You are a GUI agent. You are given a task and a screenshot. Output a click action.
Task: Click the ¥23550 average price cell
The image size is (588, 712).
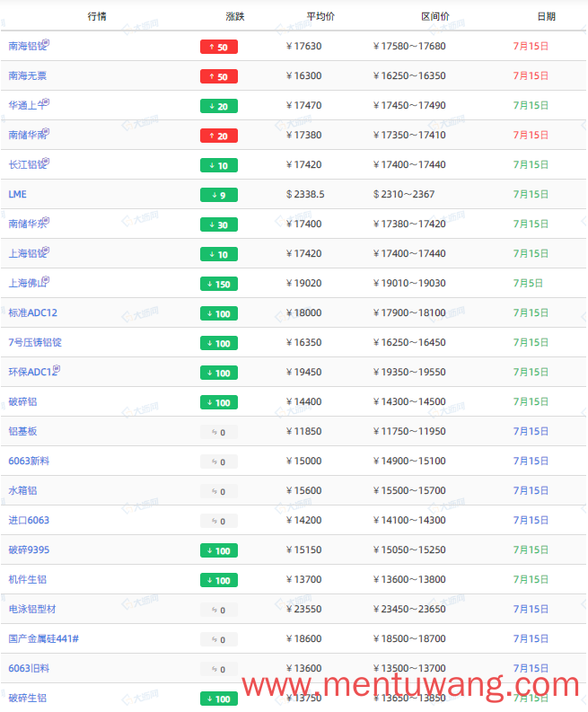tap(303, 609)
